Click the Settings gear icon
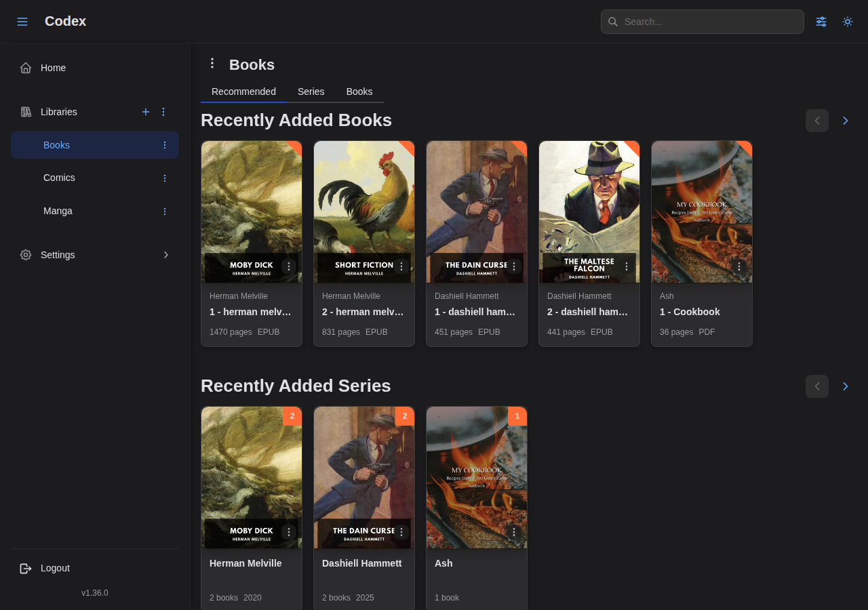This screenshot has width=868, height=610. [26, 255]
